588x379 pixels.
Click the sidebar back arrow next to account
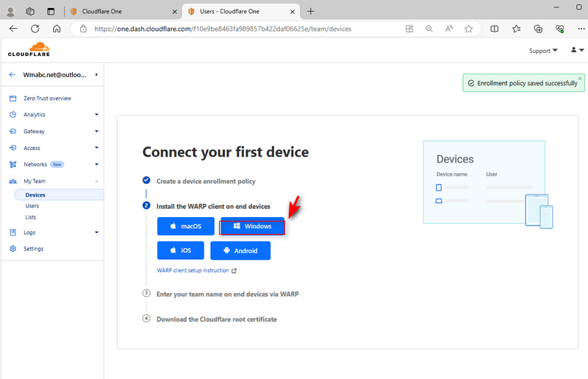(x=12, y=75)
